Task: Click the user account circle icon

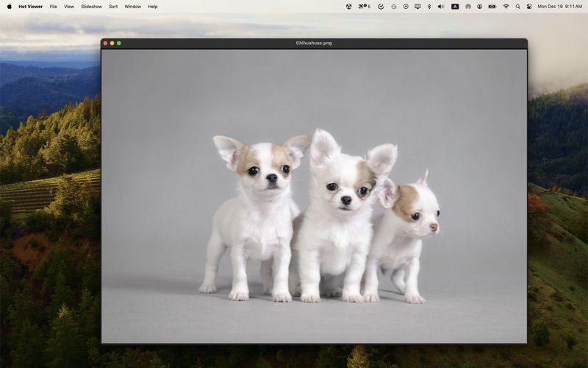Action: (480, 7)
